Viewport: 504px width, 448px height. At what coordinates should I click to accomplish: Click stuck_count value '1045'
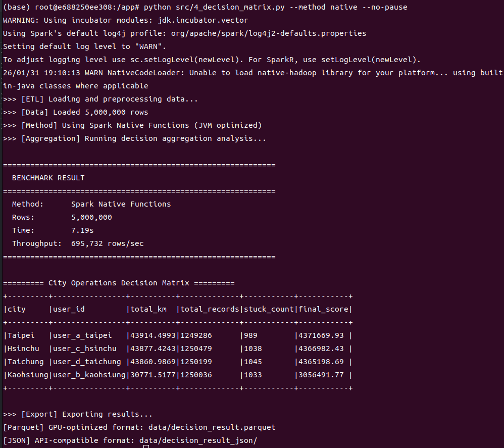(253, 362)
